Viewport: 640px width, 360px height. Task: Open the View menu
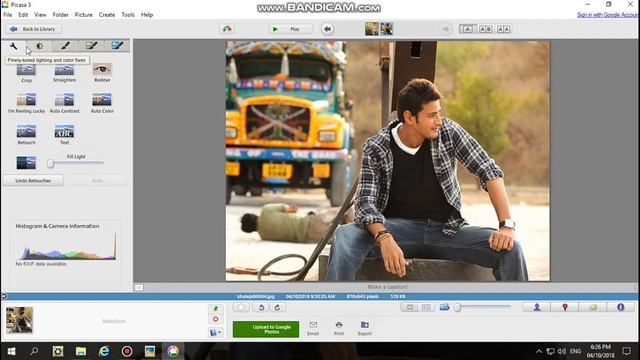pyautogui.click(x=40, y=15)
